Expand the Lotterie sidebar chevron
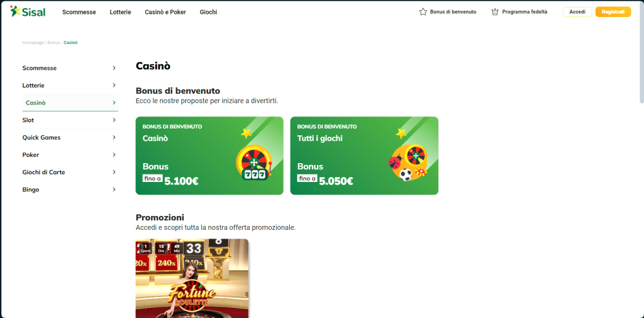The image size is (644, 318). tap(114, 86)
